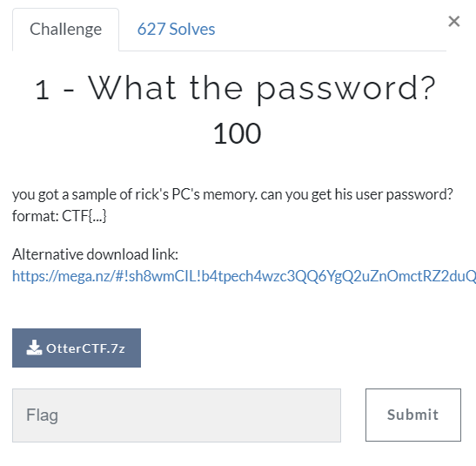This screenshot has width=476, height=466.
Task: Click the 'What' word in the title
Action: (x=132, y=87)
